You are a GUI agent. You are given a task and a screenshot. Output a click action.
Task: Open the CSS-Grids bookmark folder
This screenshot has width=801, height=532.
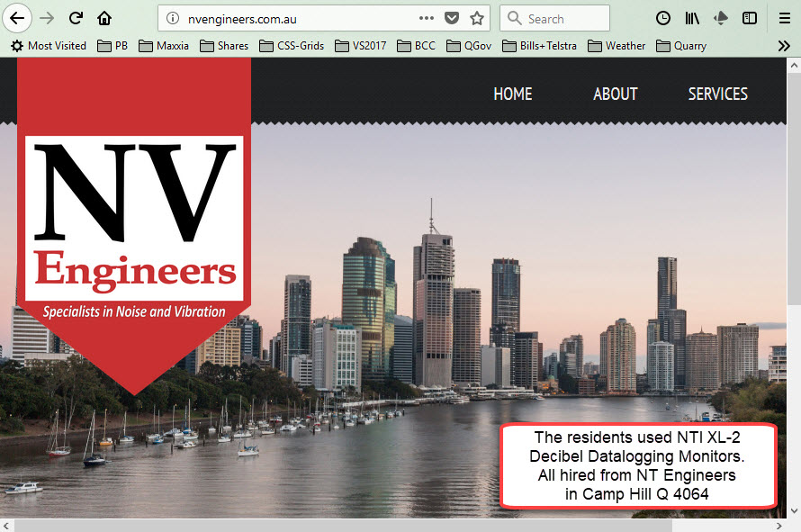tap(292, 46)
